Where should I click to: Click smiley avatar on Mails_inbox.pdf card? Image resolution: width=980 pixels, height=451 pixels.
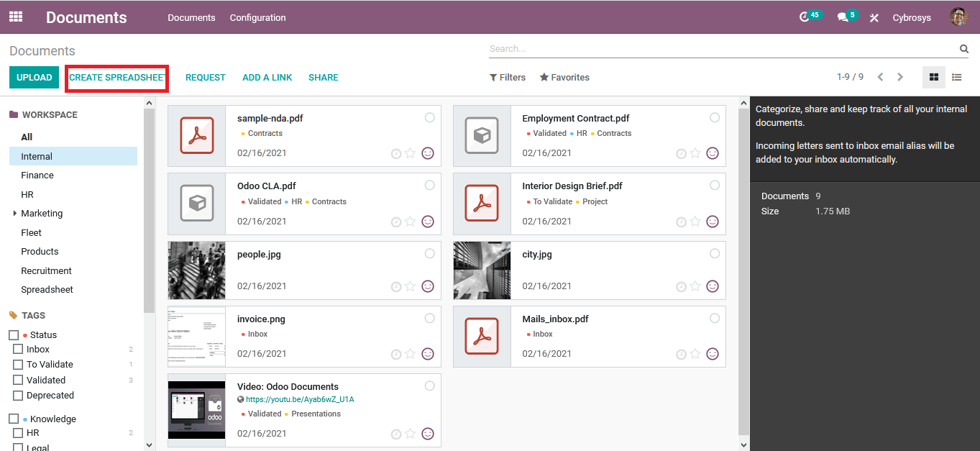click(713, 354)
